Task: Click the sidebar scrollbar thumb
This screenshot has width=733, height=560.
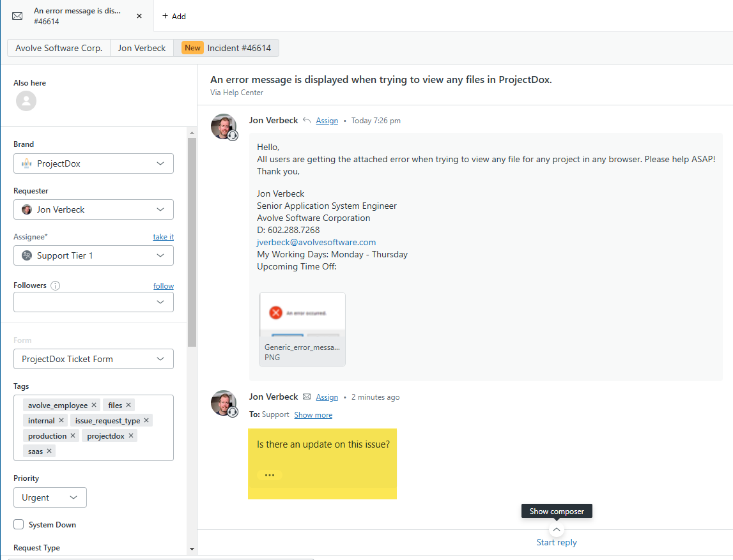Action: 192,243
